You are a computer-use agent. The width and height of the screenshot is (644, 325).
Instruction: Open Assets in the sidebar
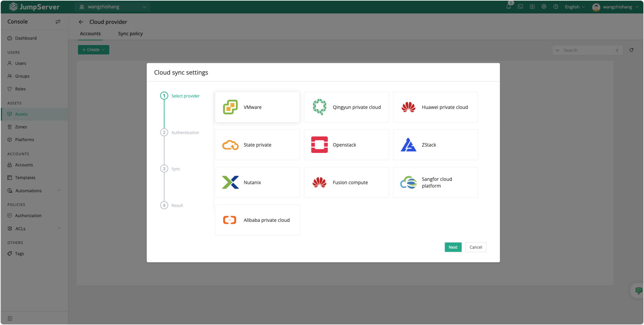coord(34,114)
